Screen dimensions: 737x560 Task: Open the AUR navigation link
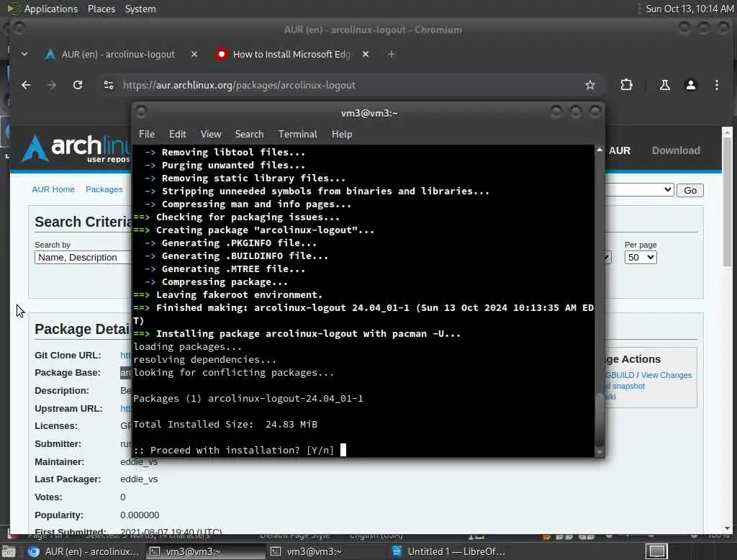[620, 150]
